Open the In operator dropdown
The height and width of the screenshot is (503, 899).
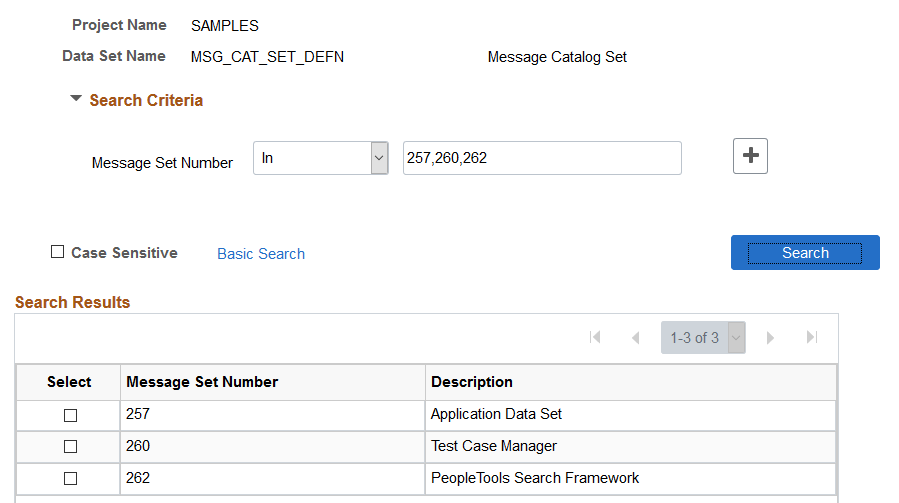pos(320,158)
